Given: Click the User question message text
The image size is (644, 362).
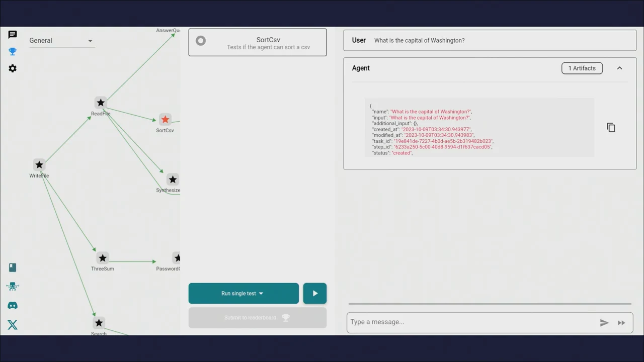Looking at the screenshot, I should click(419, 40).
